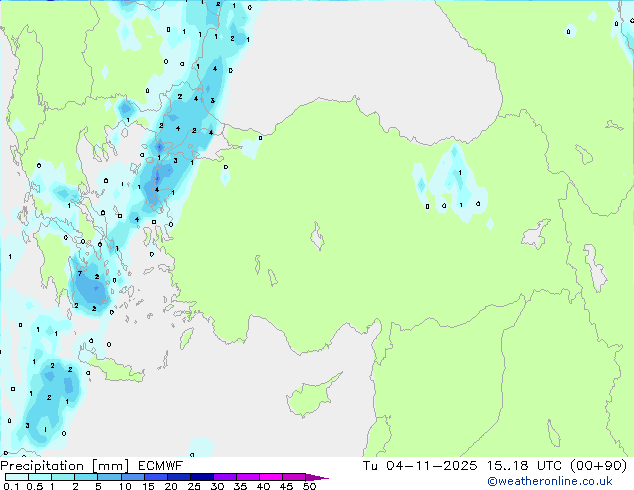Click the legend swatch for 5–10 mm
The width and height of the screenshot is (634, 490).
(109, 477)
